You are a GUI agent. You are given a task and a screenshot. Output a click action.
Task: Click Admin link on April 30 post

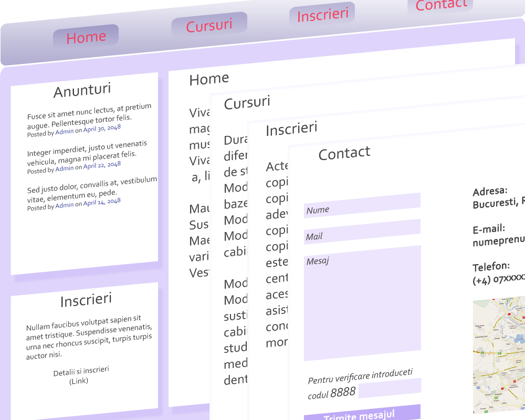pos(64,132)
